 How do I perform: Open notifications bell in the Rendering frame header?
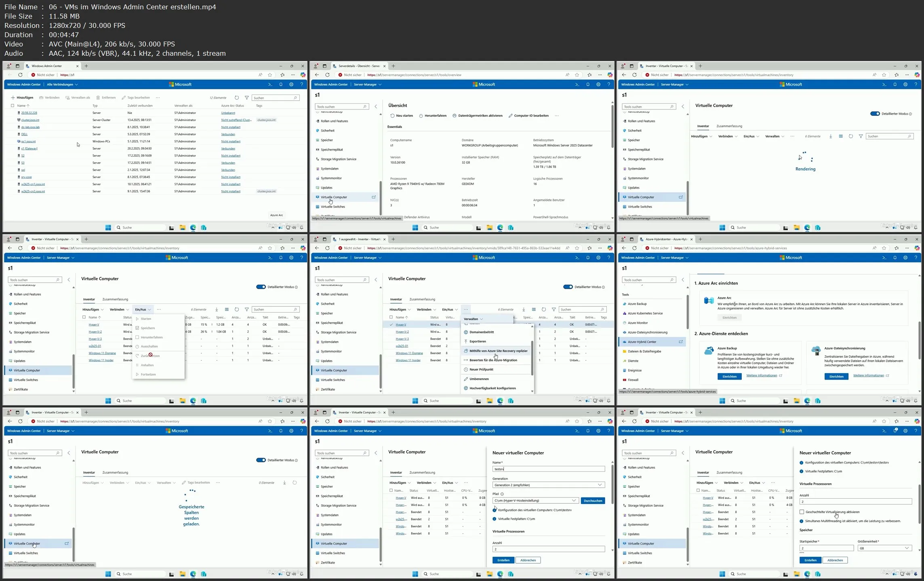(895, 84)
